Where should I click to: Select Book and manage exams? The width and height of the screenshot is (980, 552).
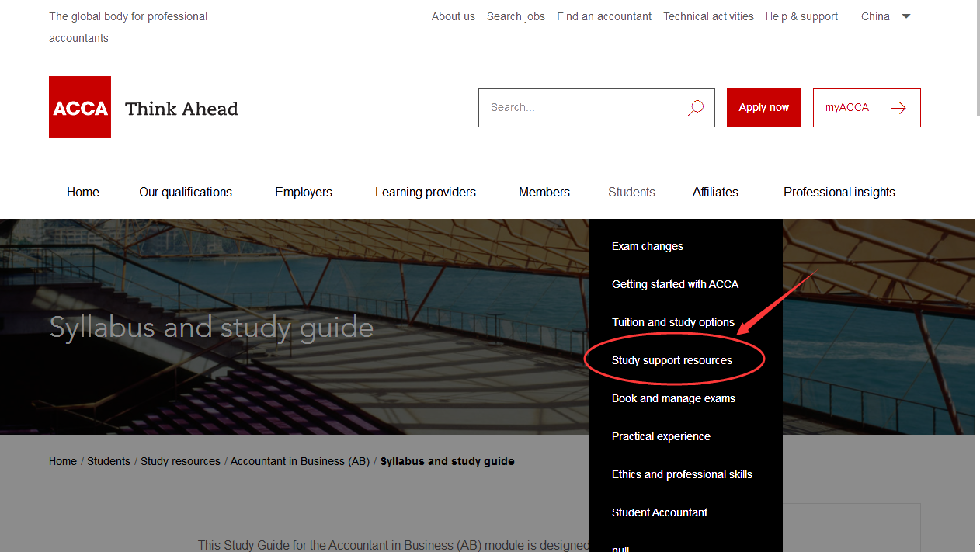673,398
